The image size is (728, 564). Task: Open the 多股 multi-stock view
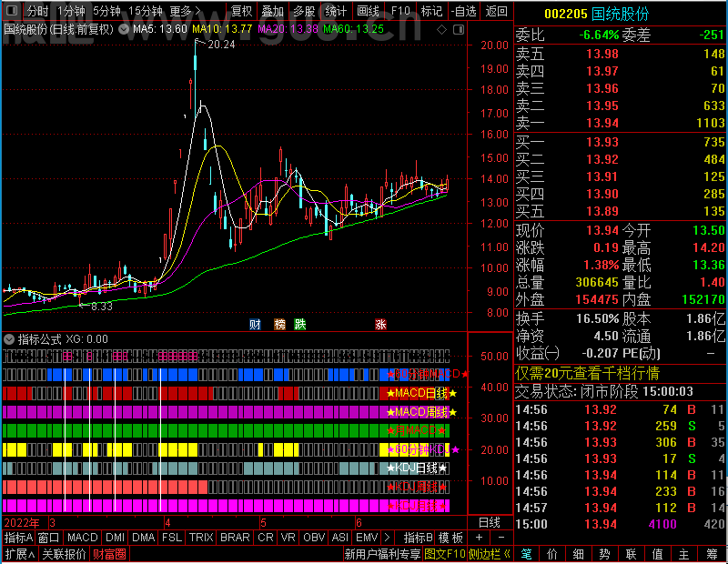(304, 11)
